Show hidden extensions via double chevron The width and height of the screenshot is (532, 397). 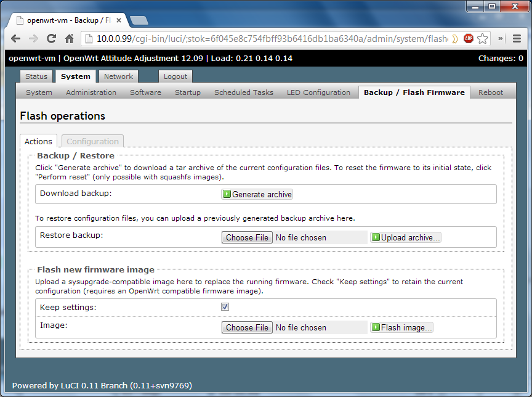[500, 39]
